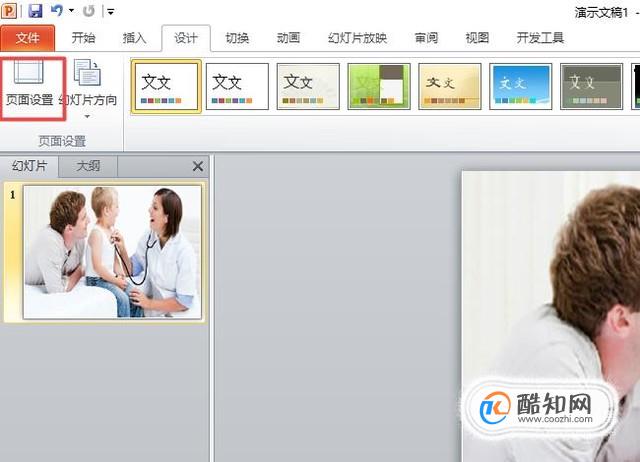Apply the gray-olive theme thumbnail
Viewport: 640px width, 462px height.
[x=591, y=86]
